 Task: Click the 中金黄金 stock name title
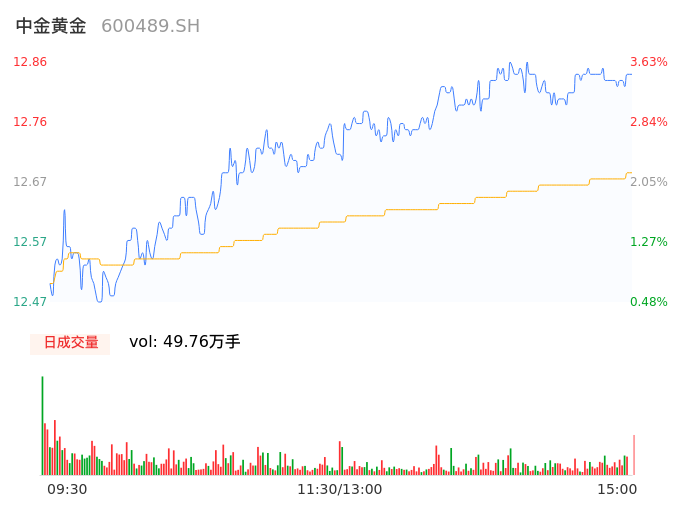[51, 26]
